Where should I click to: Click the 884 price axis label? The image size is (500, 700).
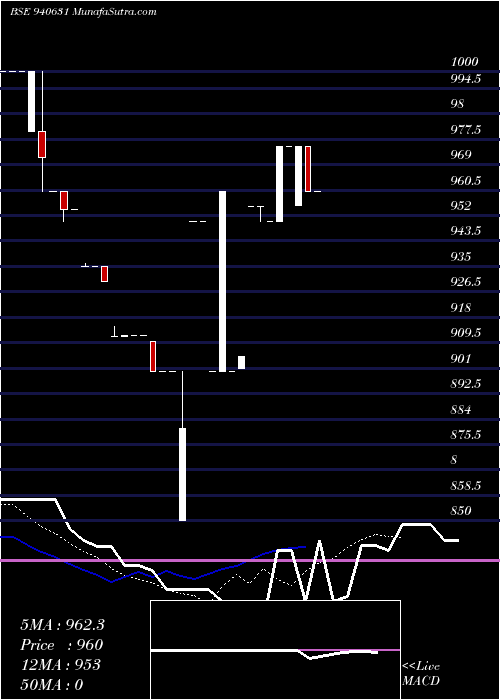click(x=461, y=409)
